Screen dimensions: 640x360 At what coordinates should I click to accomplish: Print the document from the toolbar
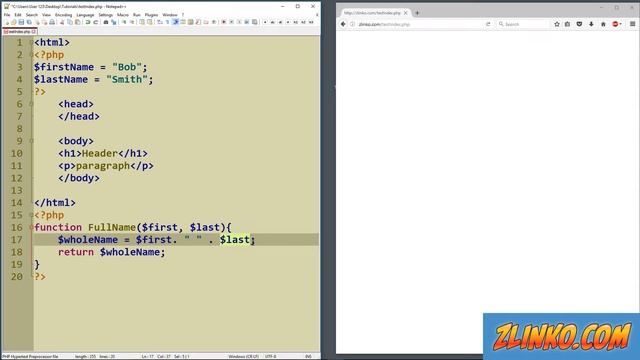tap(52, 22)
